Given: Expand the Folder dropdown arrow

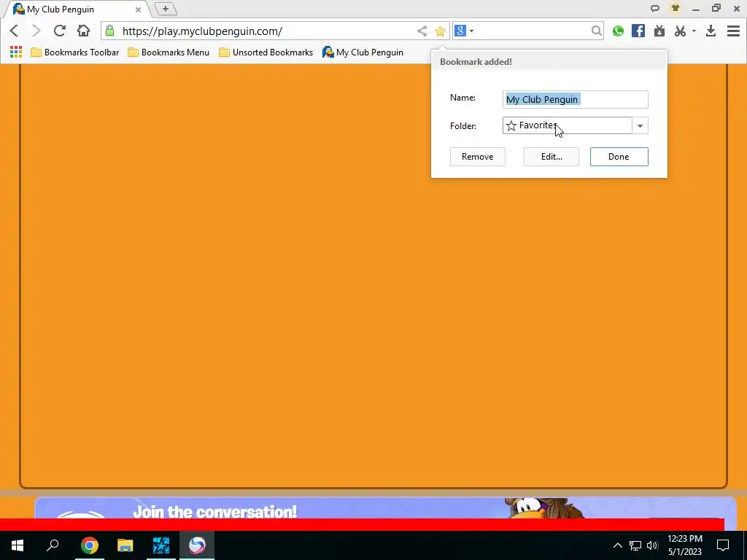Looking at the screenshot, I should 640,125.
